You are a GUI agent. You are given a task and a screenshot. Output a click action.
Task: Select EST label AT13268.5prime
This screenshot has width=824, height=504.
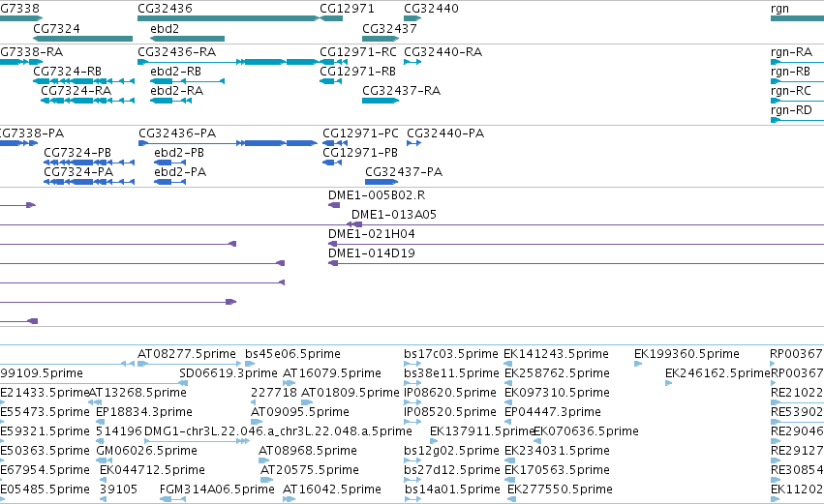click(137, 393)
